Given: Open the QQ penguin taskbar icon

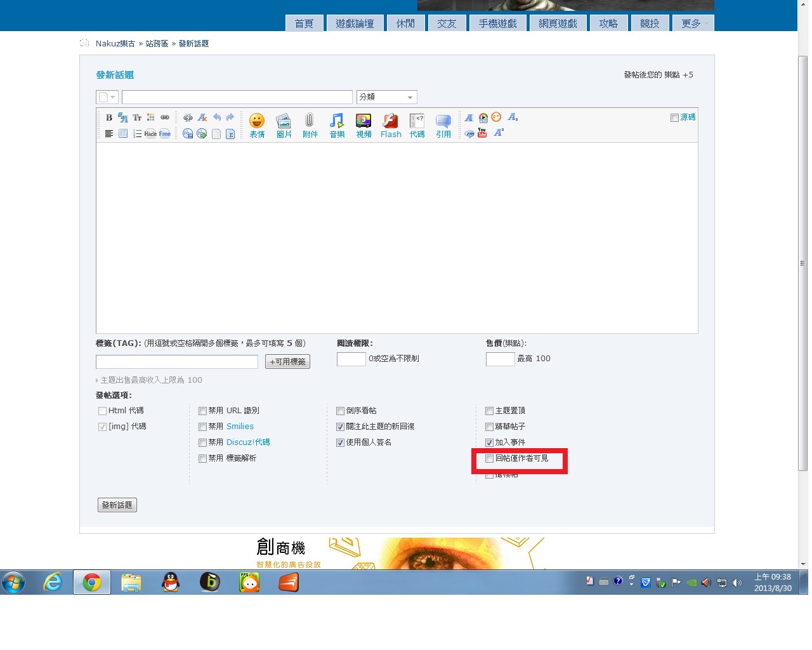Looking at the screenshot, I should (x=171, y=582).
